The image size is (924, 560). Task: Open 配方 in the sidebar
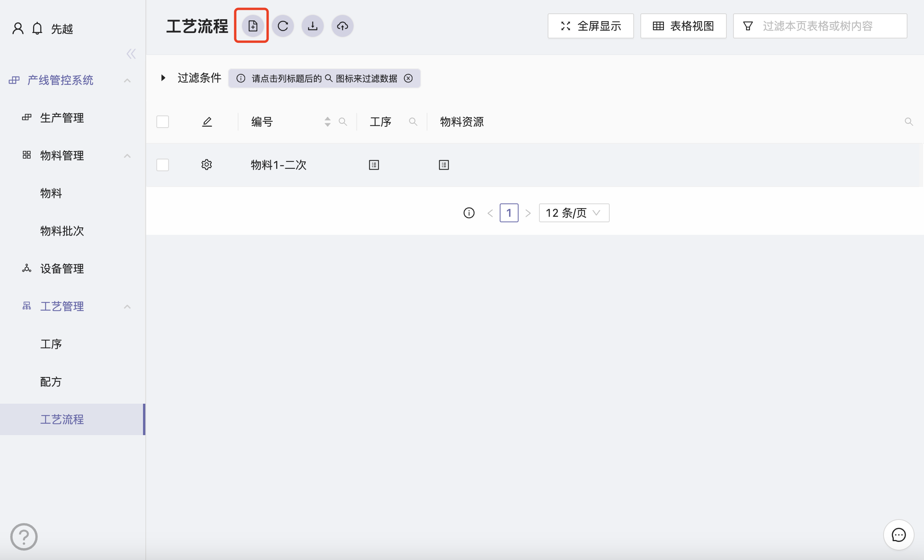(51, 382)
